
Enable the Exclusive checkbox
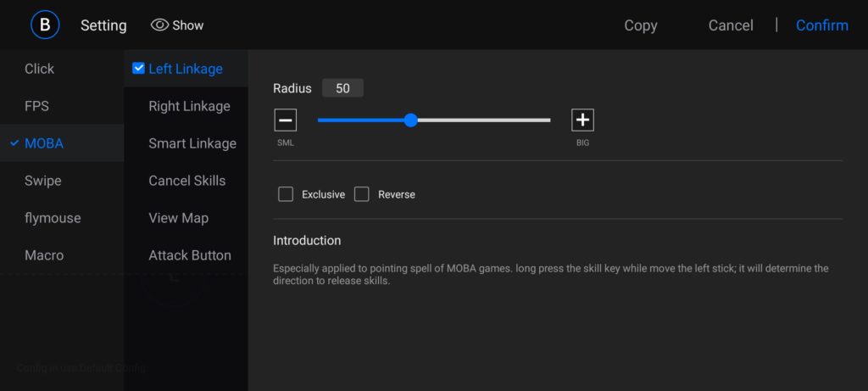point(286,194)
